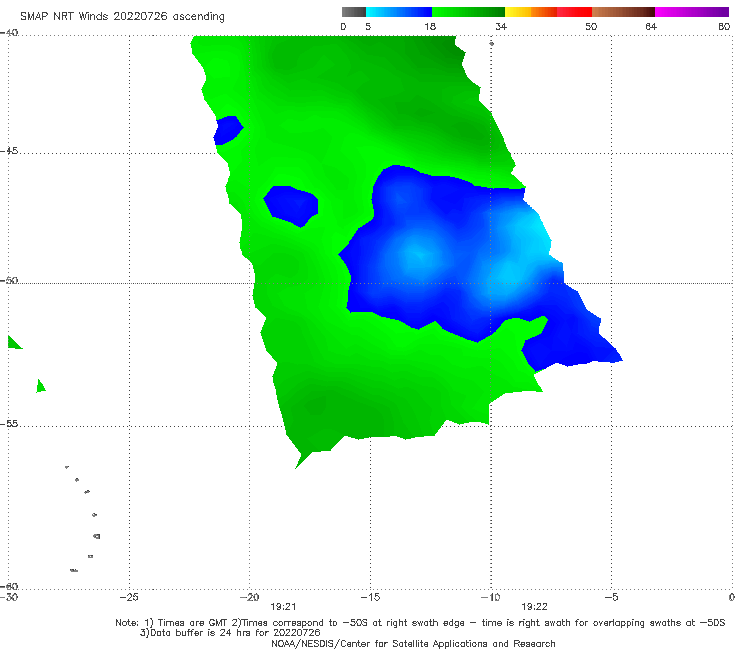Click the swath time label '19:21'
Image resolution: width=740 pixels, height=650 pixels.
coord(283,607)
